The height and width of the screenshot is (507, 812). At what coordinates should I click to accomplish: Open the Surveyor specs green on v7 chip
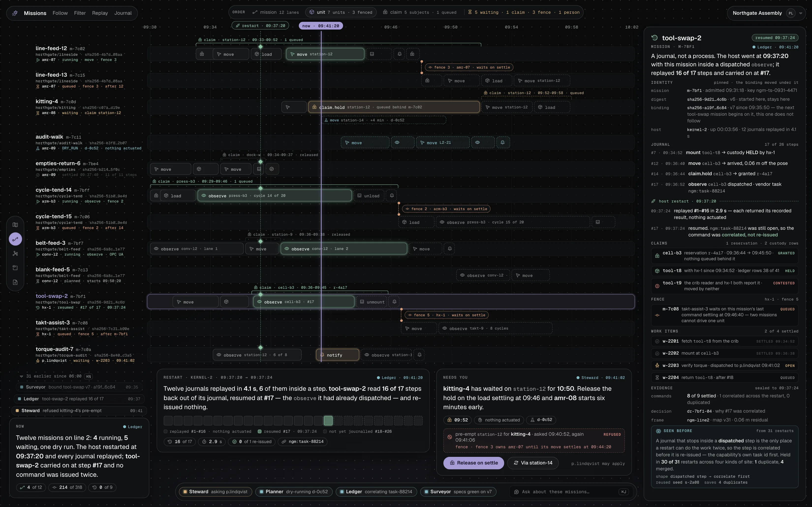tap(458, 492)
